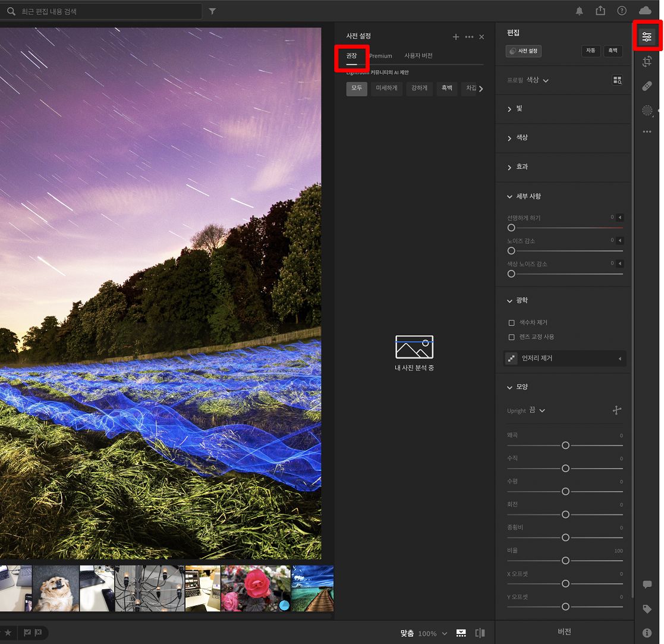Screen dimensions: 664x644
Task: Click the 안개 제거 dehaze icon
Action: 512,359
